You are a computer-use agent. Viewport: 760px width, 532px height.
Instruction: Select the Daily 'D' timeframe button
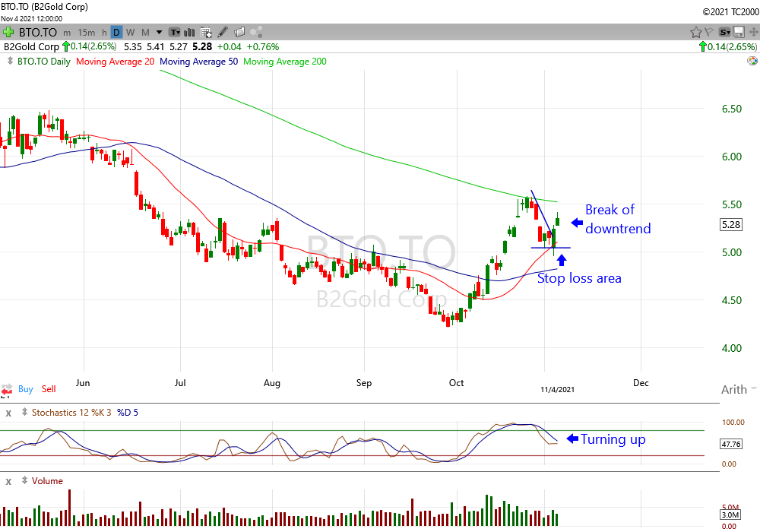tap(116, 33)
